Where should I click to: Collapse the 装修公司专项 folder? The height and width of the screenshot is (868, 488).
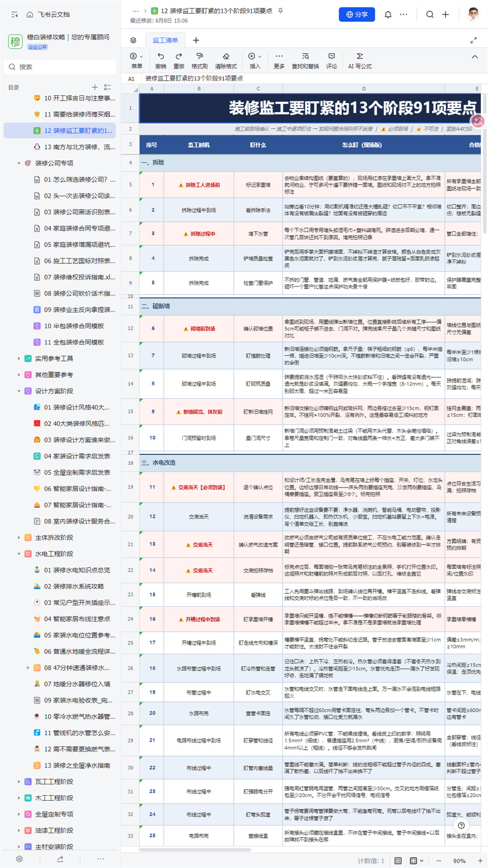[x=19, y=163]
